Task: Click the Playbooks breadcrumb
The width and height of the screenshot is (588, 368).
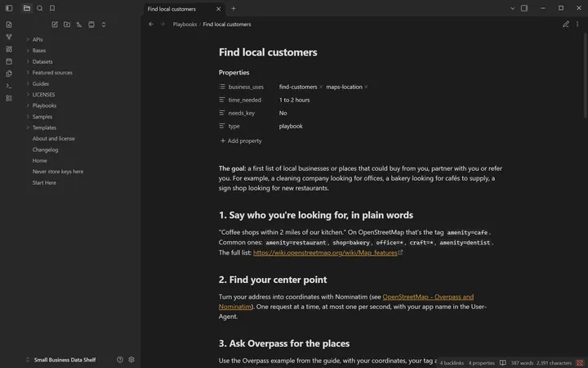Action: tap(185, 25)
